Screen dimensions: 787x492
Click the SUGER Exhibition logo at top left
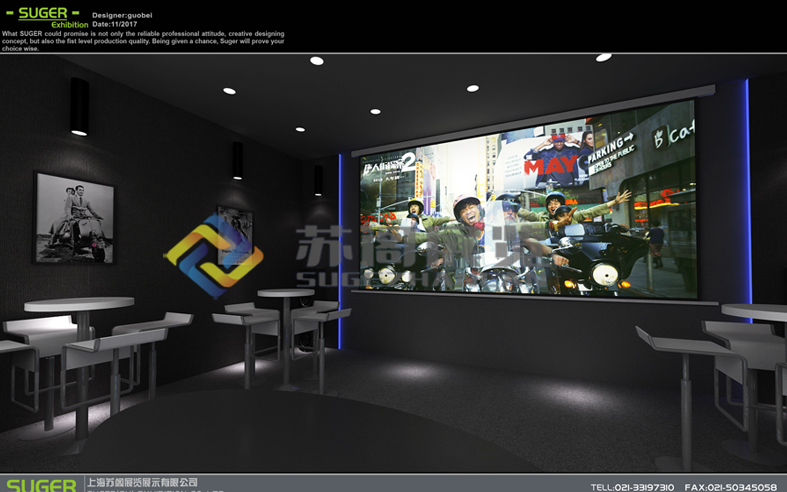pyautogui.click(x=44, y=17)
